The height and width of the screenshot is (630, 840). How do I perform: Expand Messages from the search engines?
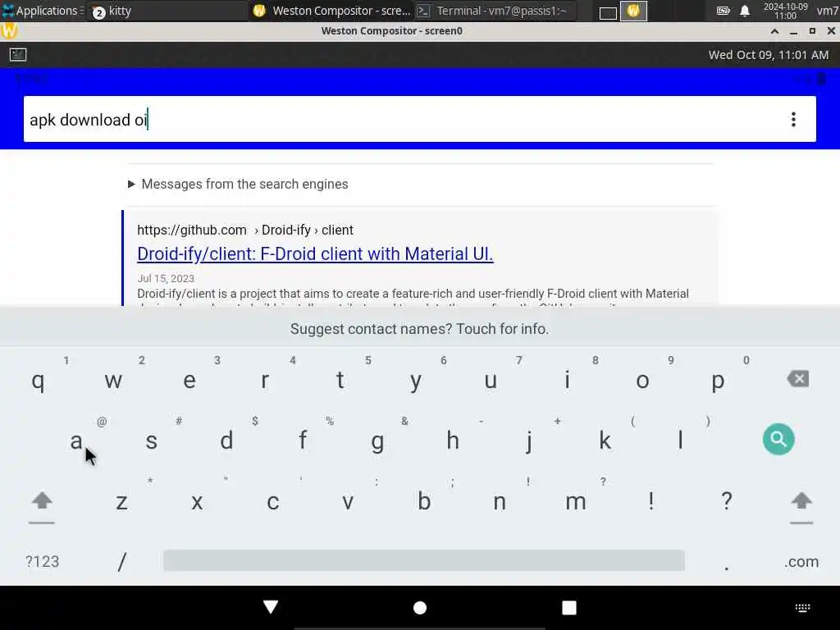(x=238, y=185)
